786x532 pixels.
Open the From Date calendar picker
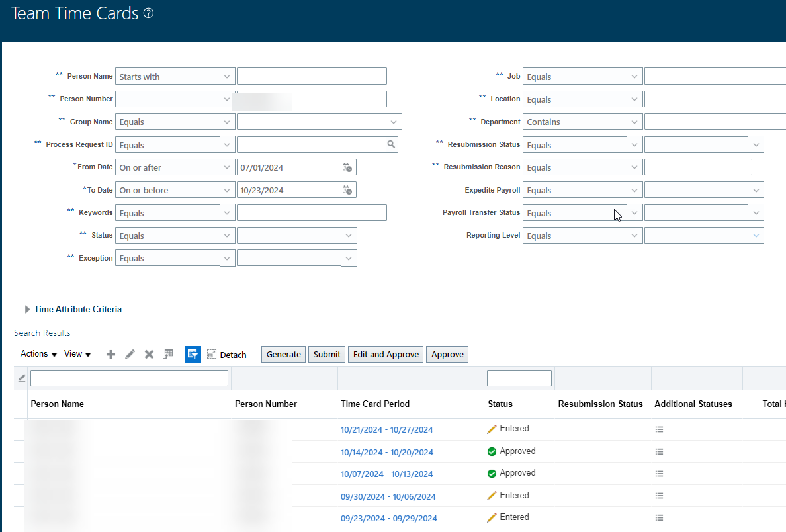click(x=347, y=167)
